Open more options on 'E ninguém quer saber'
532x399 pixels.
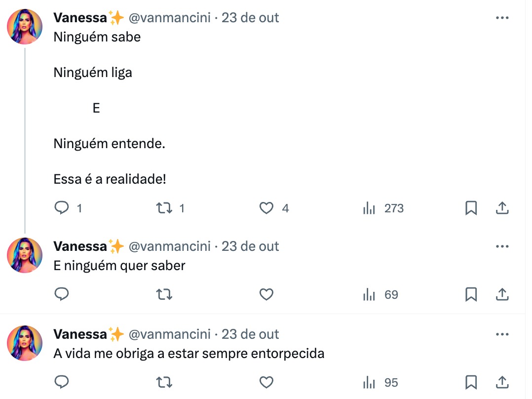pos(501,246)
